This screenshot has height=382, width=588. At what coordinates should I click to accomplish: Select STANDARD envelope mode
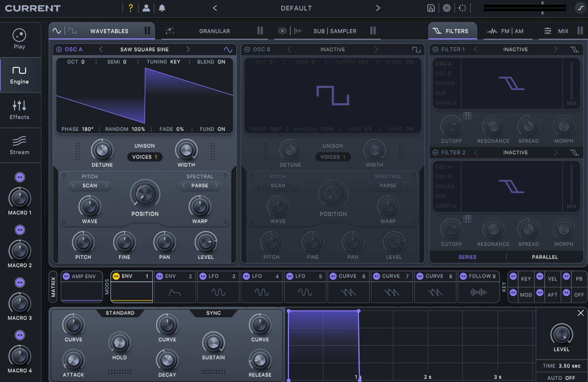point(120,313)
